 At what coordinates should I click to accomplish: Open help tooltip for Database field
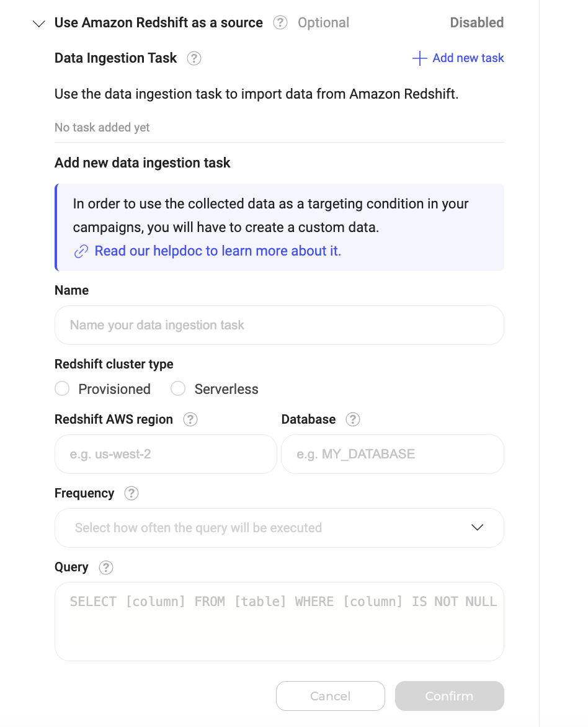pos(353,419)
